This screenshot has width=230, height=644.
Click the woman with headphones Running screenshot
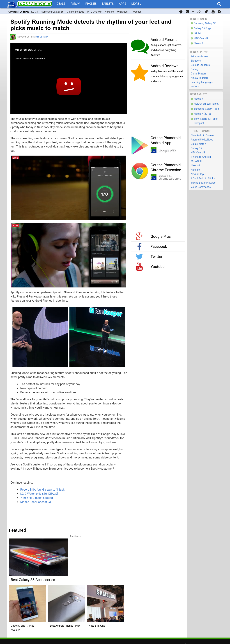click(69, 255)
